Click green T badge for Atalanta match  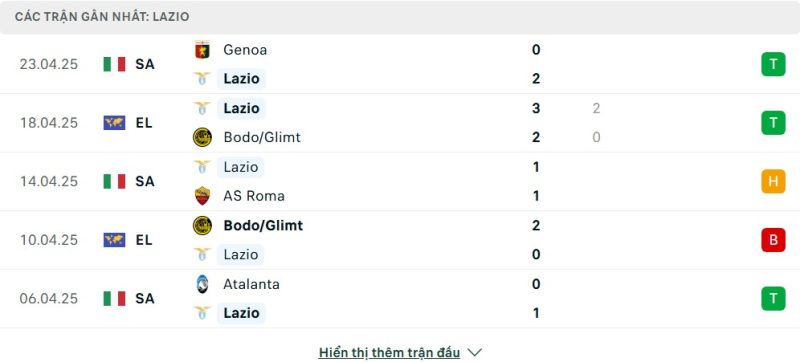coord(773,299)
